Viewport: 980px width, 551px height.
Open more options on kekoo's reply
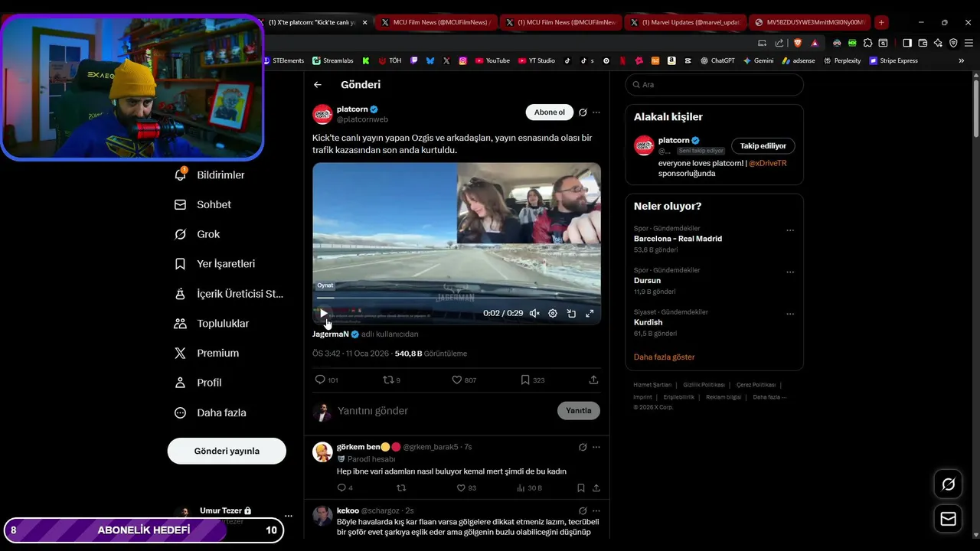[x=596, y=510]
